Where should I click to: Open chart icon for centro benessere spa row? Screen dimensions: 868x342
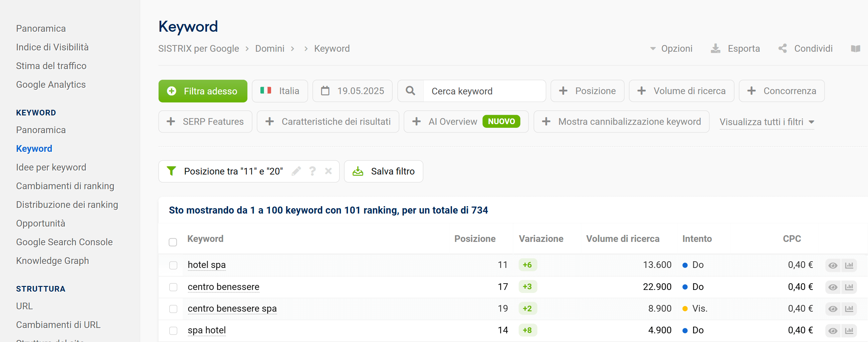pyautogui.click(x=849, y=309)
